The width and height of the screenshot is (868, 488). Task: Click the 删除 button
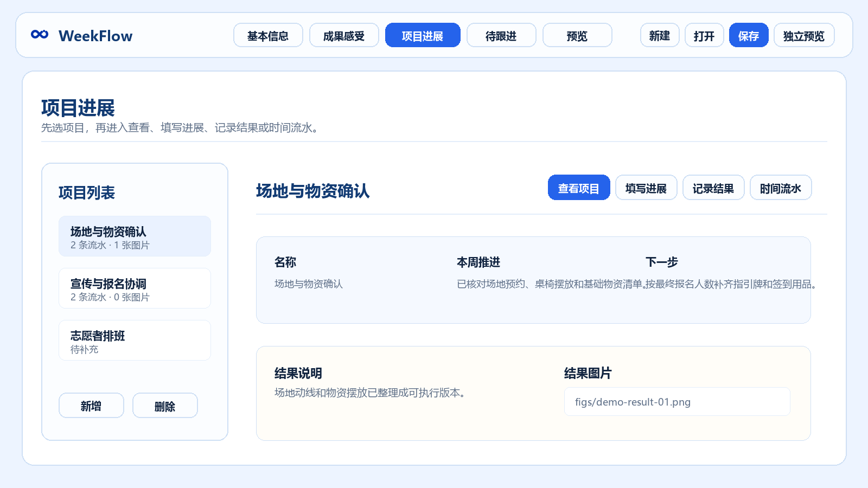pyautogui.click(x=165, y=406)
